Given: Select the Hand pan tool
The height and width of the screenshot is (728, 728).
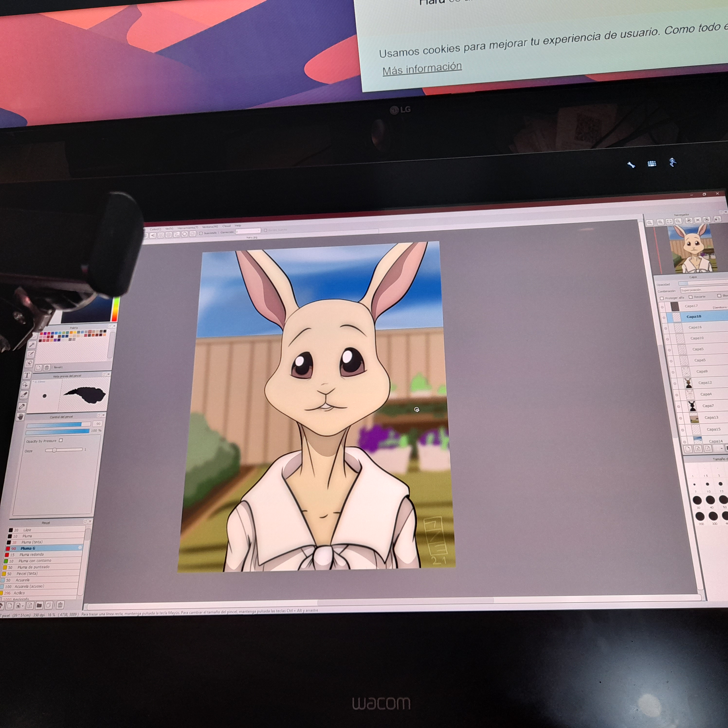Looking at the screenshot, I should pyautogui.click(x=20, y=416).
